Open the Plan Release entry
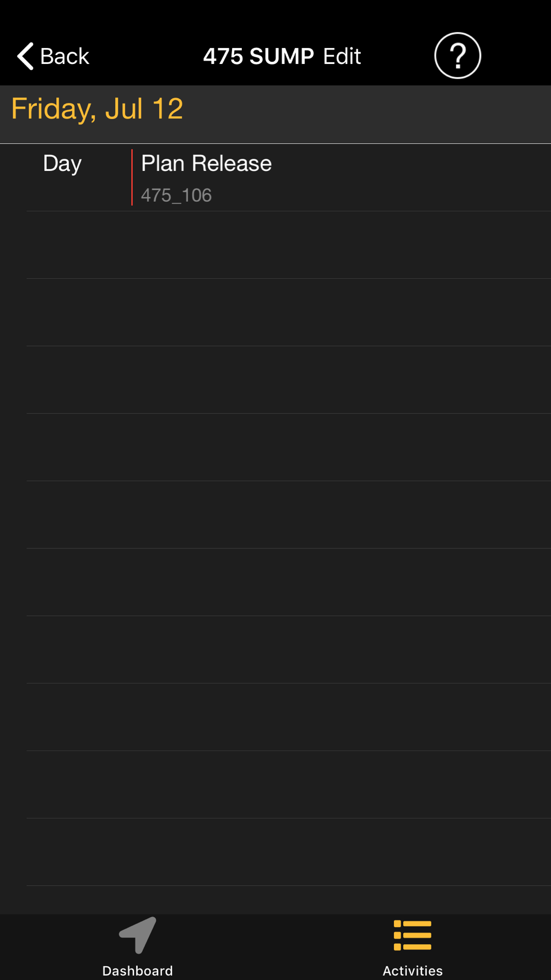The height and width of the screenshot is (980, 551). [206, 164]
